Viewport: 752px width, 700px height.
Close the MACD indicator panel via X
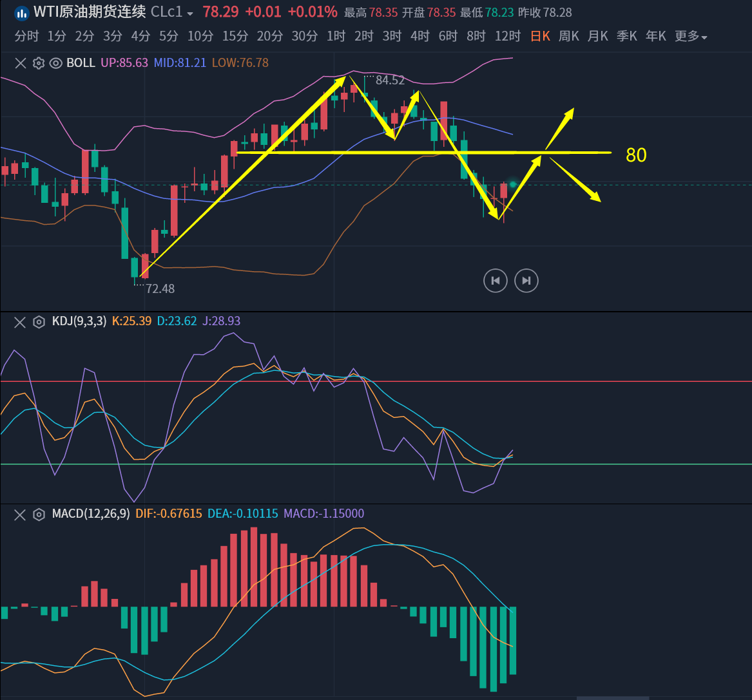point(21,514)
